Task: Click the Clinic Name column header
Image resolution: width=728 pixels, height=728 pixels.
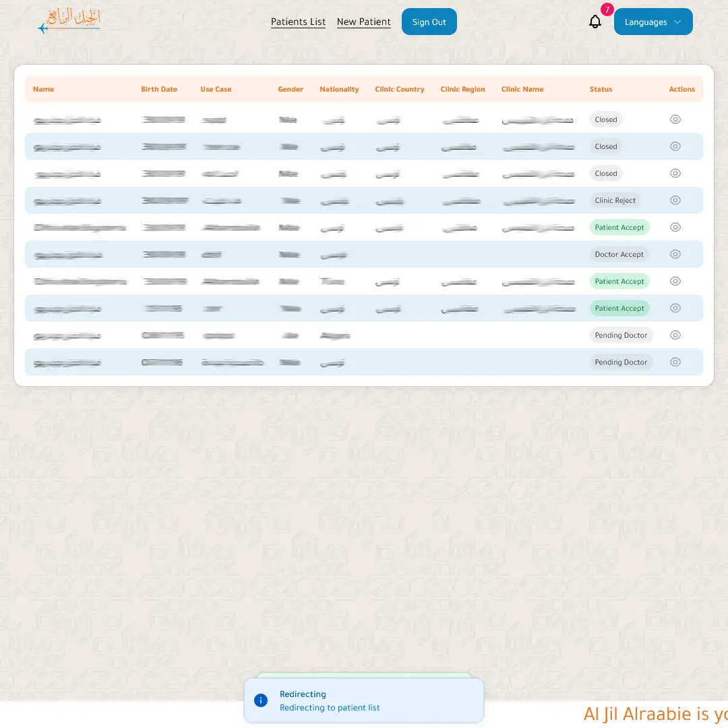Action: (522, 89)
